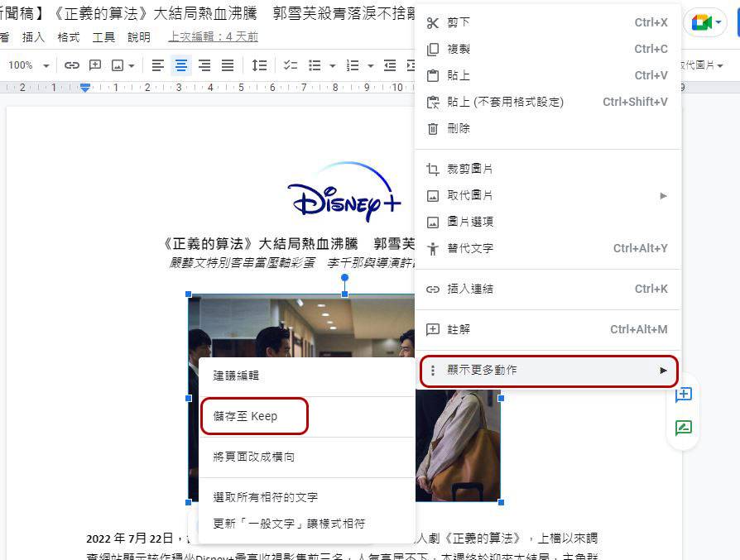Apply justify alignment from the toolbar
740x560 pixels.
click(228, 65)
